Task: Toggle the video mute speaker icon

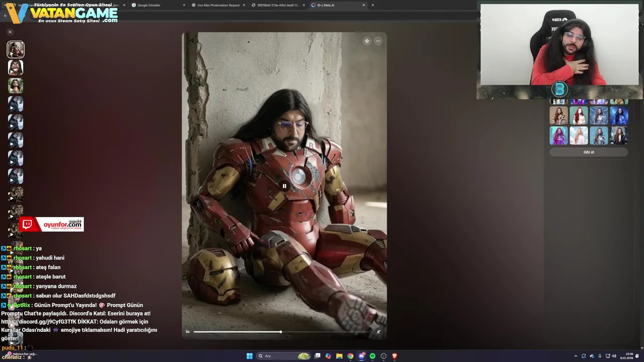Action: (378, 332)
